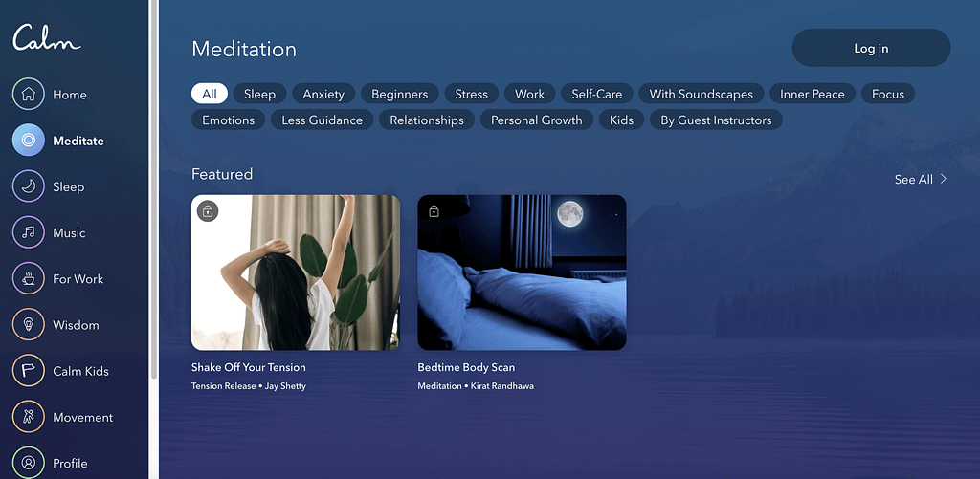Open the For Work coffee cup icon

click(28, 278)
